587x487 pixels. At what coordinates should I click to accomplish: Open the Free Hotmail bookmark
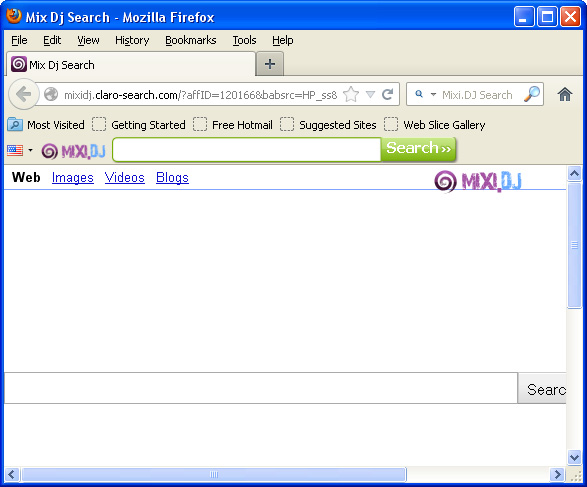(233, 125)
